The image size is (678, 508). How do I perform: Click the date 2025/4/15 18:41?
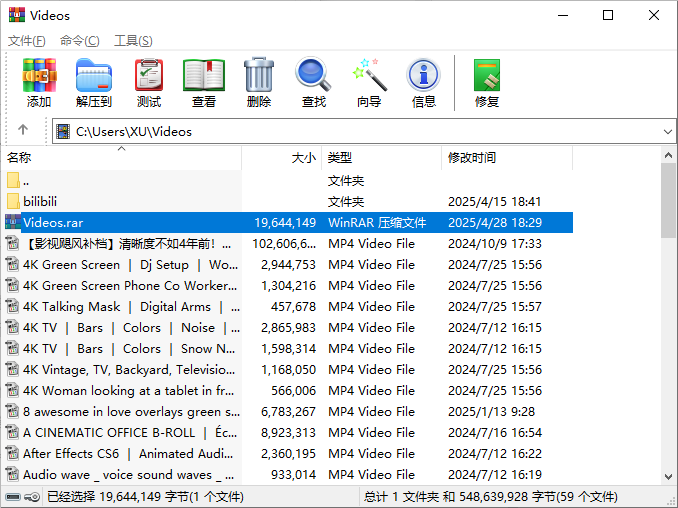pyautogui.click(x=494, y=201)
